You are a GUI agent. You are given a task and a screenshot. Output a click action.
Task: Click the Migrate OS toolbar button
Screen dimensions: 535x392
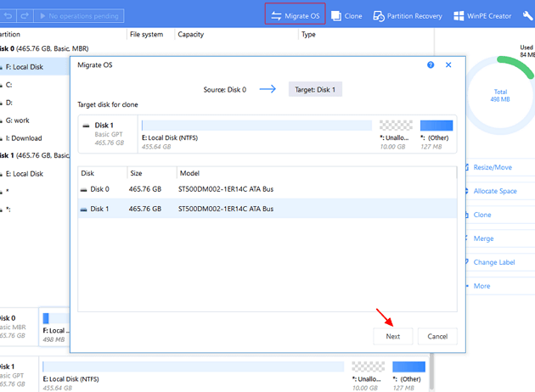[x=294, y=15]
